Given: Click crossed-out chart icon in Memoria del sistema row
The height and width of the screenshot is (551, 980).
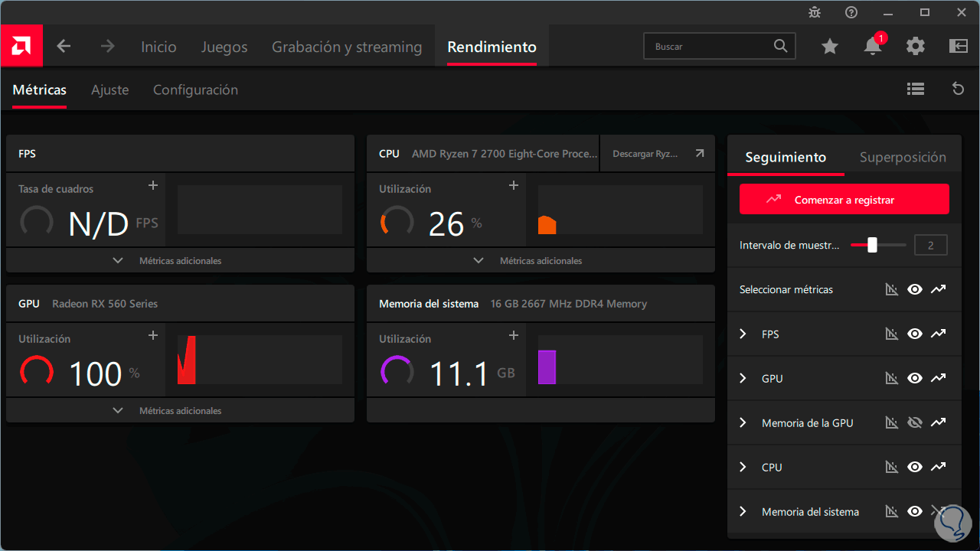Looking at the screenshot, I should (891, 511).
